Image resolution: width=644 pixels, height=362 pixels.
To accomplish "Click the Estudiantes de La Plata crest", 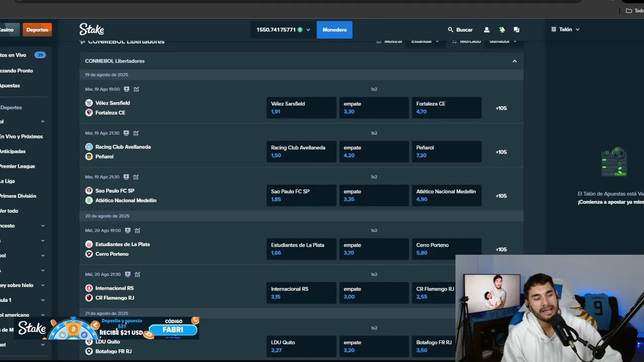I will [89, 244].
